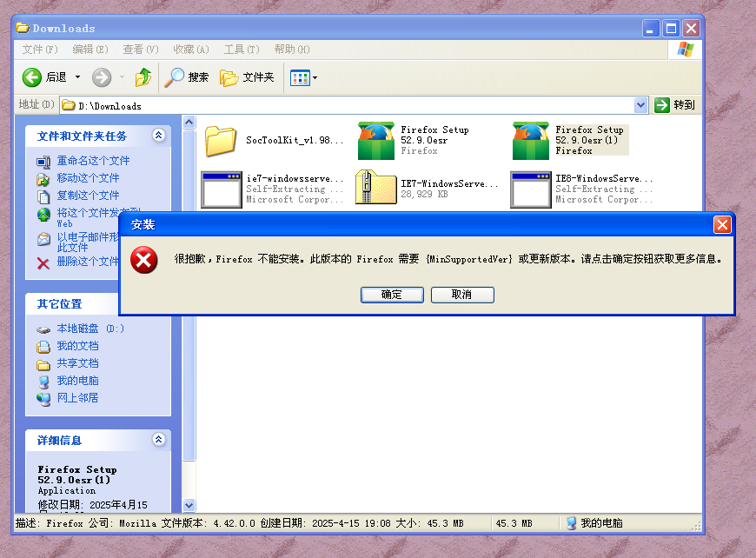Click the publish to Web globe icon
Image resolution: width=756 pixels, height=558 pixels.
[43, 215]
